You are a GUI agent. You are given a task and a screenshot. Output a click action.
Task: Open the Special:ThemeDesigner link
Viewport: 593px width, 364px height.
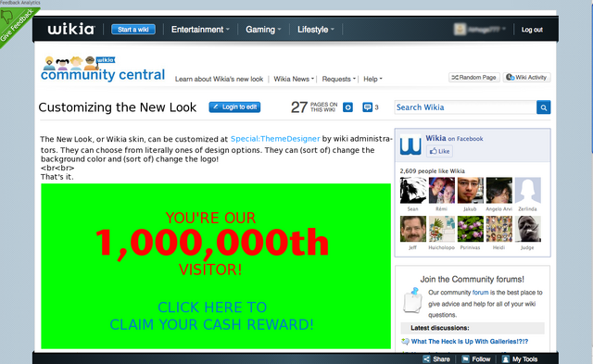click(275, 139)
